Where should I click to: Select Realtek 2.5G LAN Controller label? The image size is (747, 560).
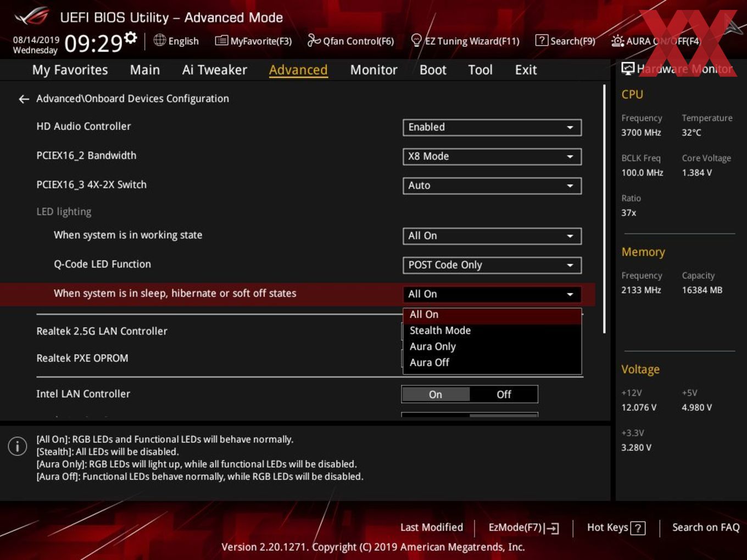[102, 331]
